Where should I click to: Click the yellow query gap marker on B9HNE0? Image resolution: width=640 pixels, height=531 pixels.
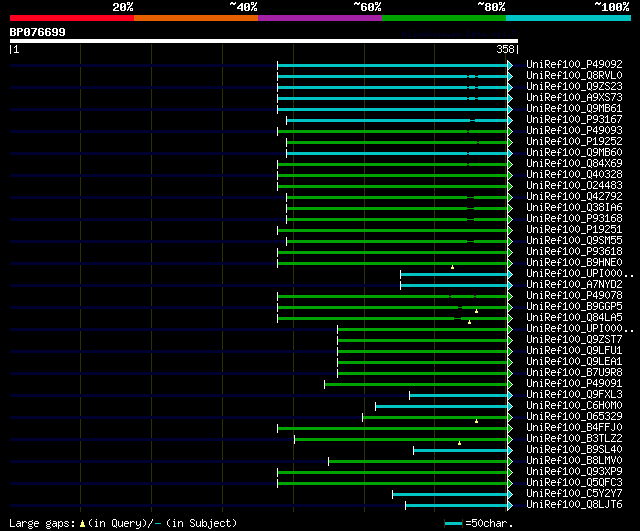tap(452, 267)
